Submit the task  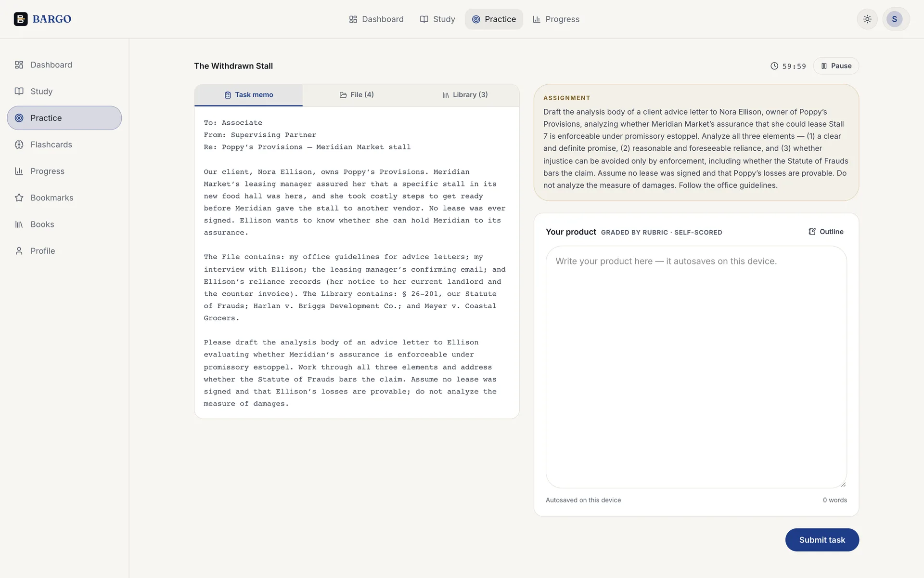[822, 540]
